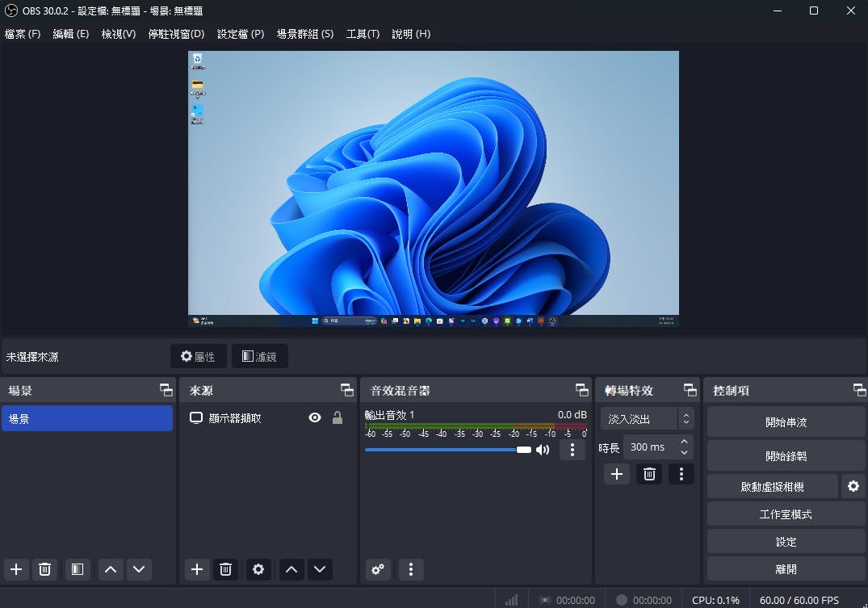Image resolution: width=868 pixels, height=608 pixels.
Task: Open the 淡入淡出 transition dropdown
Action: pos(647,419)
